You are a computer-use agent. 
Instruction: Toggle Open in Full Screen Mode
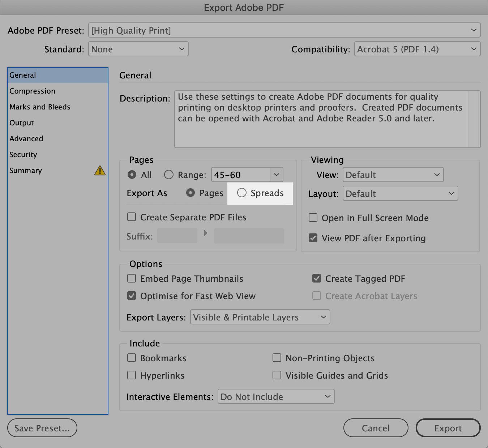tap(313, 217)
